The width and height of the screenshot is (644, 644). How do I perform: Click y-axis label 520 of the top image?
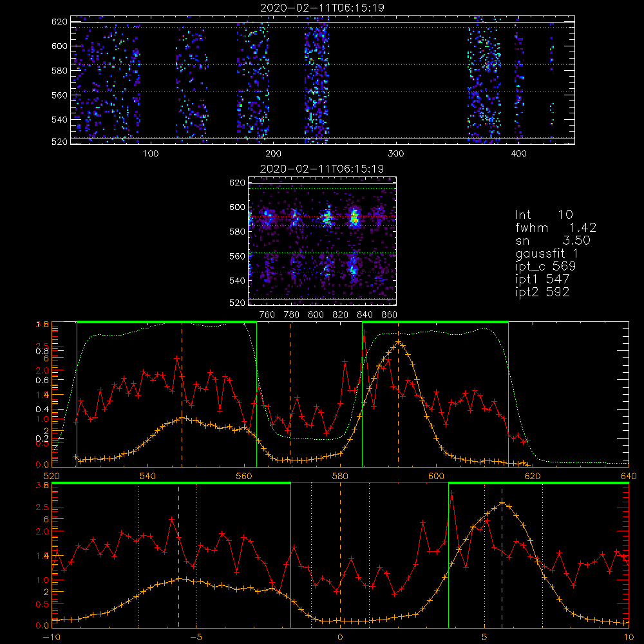tap(59, 142)
